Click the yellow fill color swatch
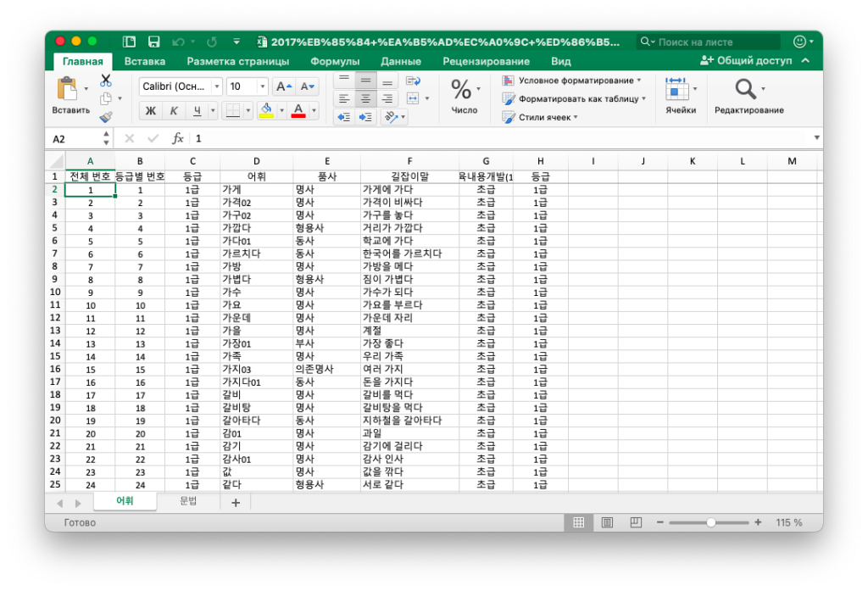 pos(266,110)
